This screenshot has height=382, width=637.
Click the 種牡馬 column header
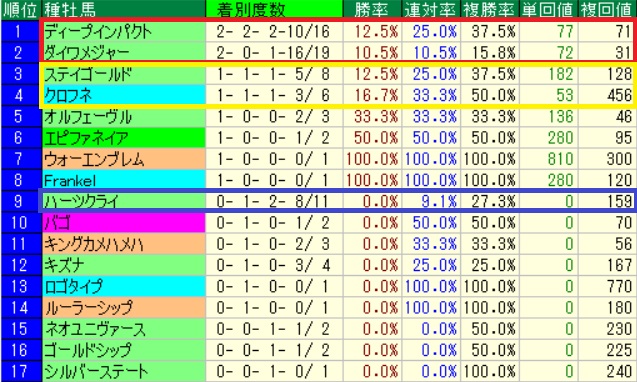coord(124,10)
